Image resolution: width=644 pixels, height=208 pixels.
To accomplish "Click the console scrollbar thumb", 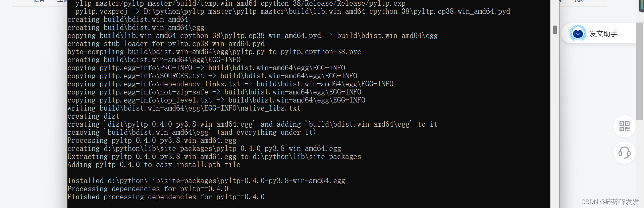I will point(555,30).
